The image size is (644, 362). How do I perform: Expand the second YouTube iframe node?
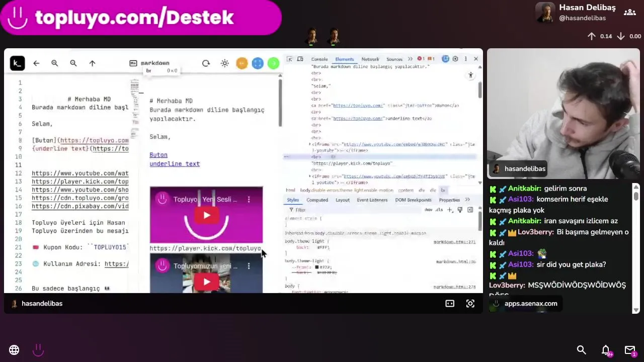[310, 176]
